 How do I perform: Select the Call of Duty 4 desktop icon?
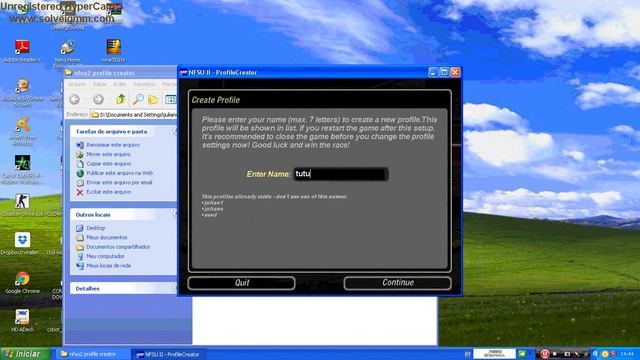22,169
